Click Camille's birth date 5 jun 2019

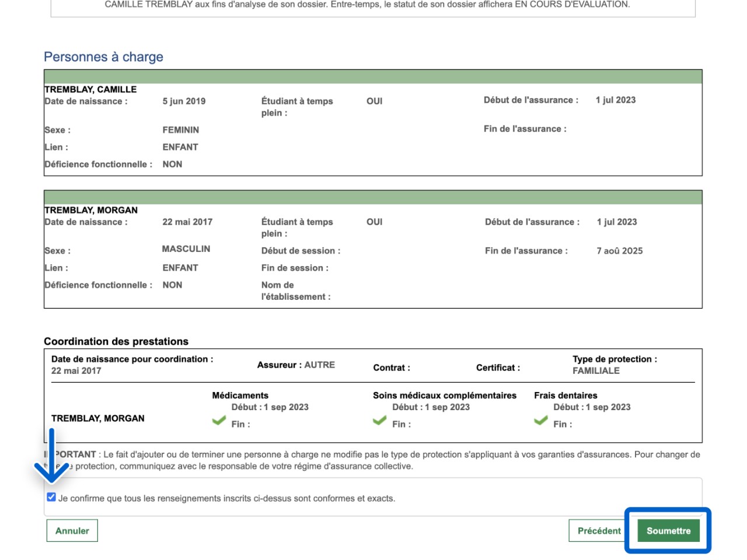[184, 101]
